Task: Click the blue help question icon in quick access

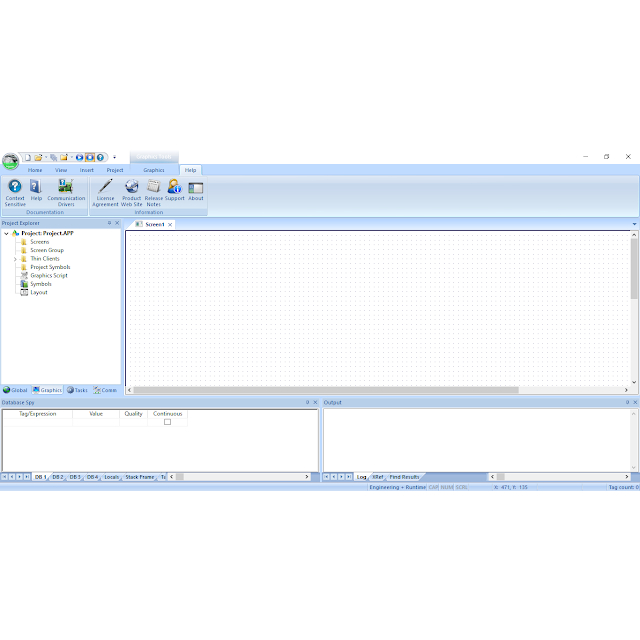Action: pos(100,158)
